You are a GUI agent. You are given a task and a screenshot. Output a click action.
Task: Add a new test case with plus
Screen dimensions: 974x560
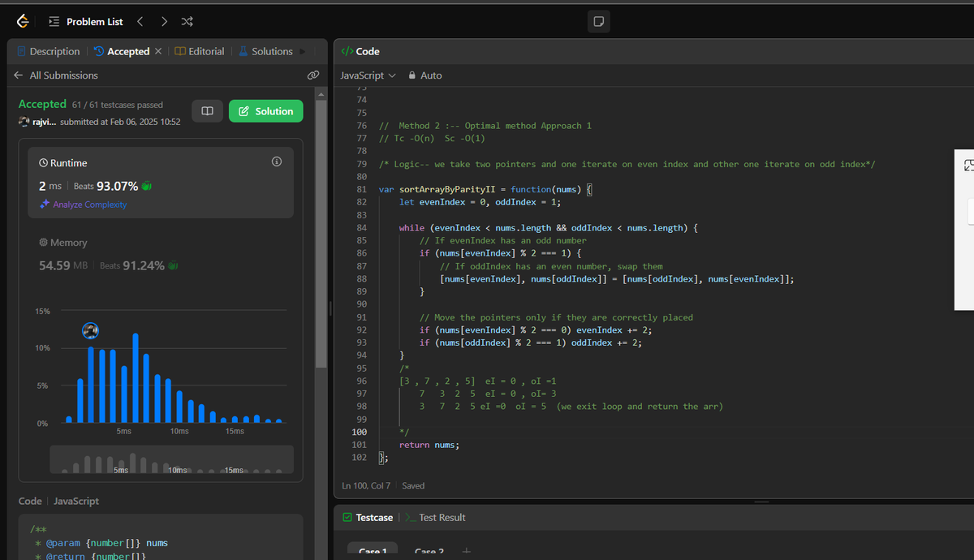click(x=466, y=551)
